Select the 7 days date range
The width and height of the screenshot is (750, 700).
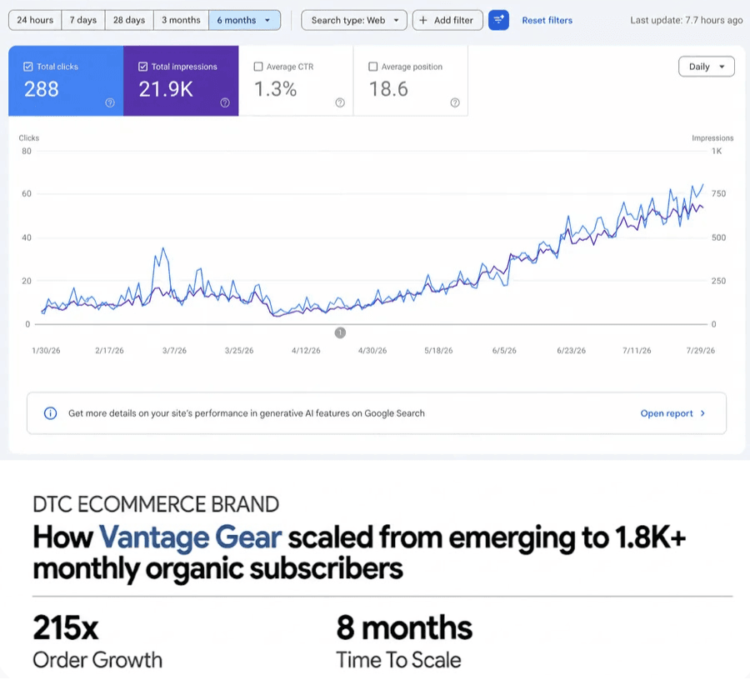[83, 20]
